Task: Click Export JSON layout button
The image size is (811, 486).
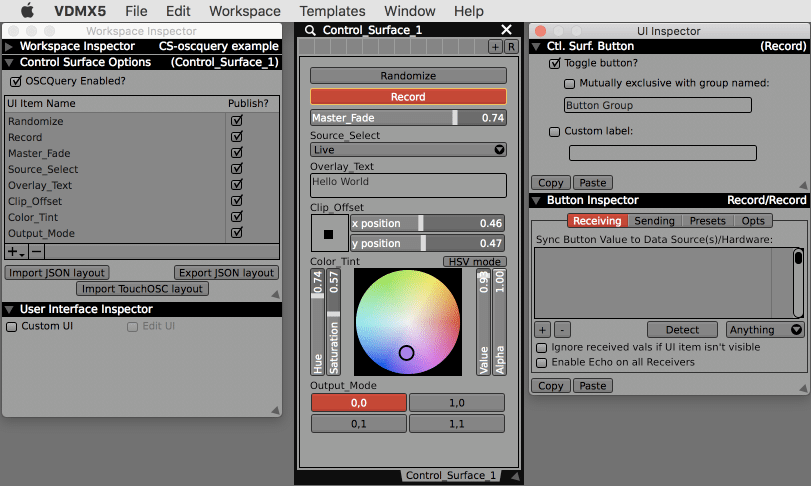Action: pyautogui.click(x=226, y=273)
